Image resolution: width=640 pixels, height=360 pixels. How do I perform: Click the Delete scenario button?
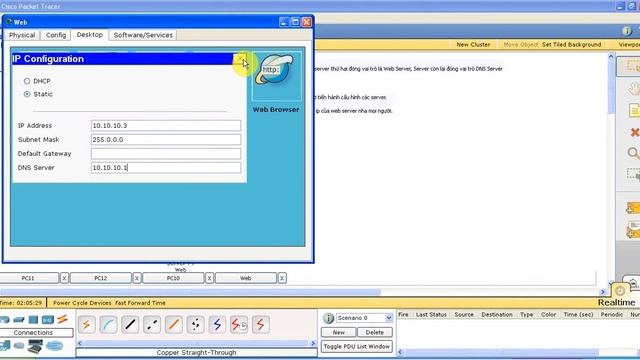(x=375, y=333)
